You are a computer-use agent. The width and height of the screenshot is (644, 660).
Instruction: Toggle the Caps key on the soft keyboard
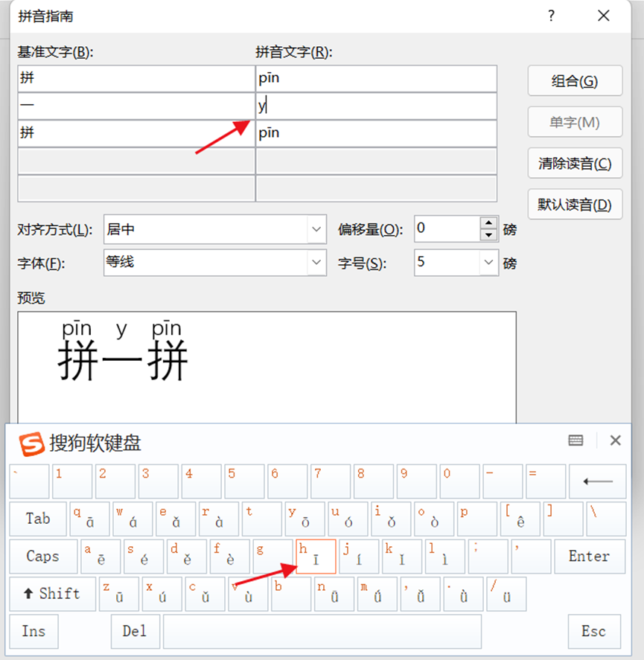pos(42,556)
